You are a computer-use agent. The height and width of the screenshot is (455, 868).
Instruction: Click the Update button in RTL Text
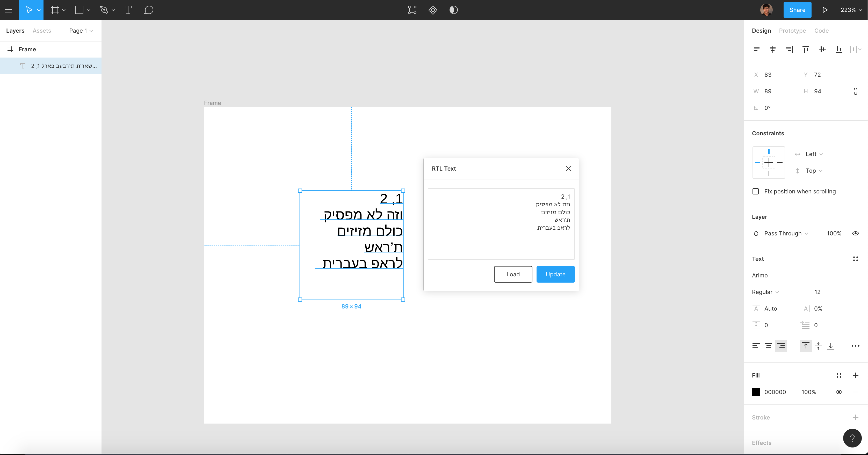(x=555, y=274)
